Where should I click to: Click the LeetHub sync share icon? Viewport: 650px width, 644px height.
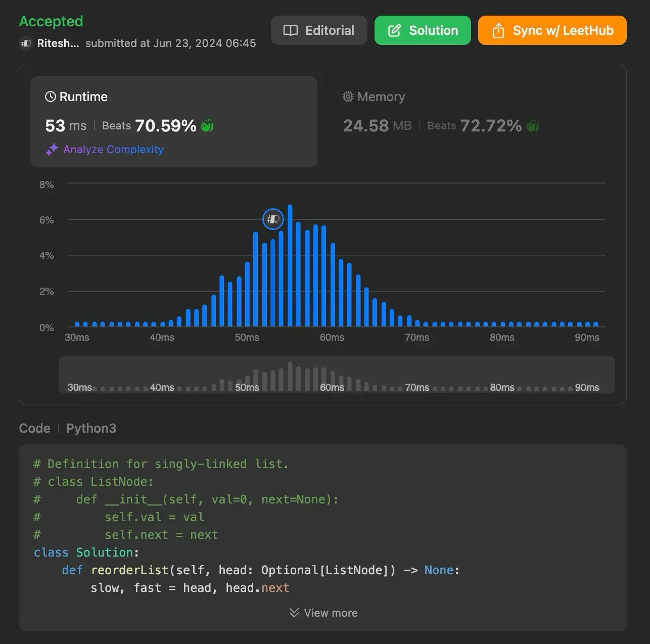click(498, 31)
